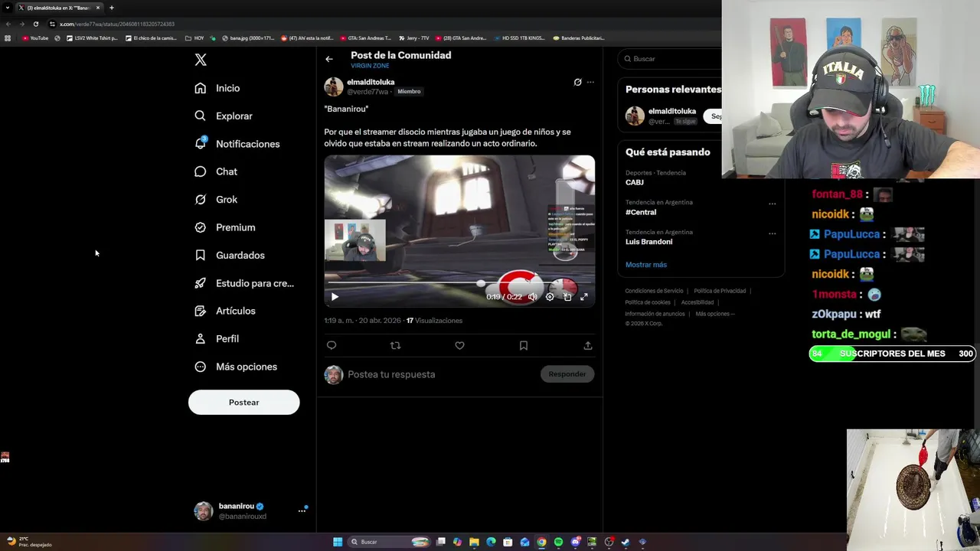
Task: Open Explorar in the sidebar
Action: point(224,116)
